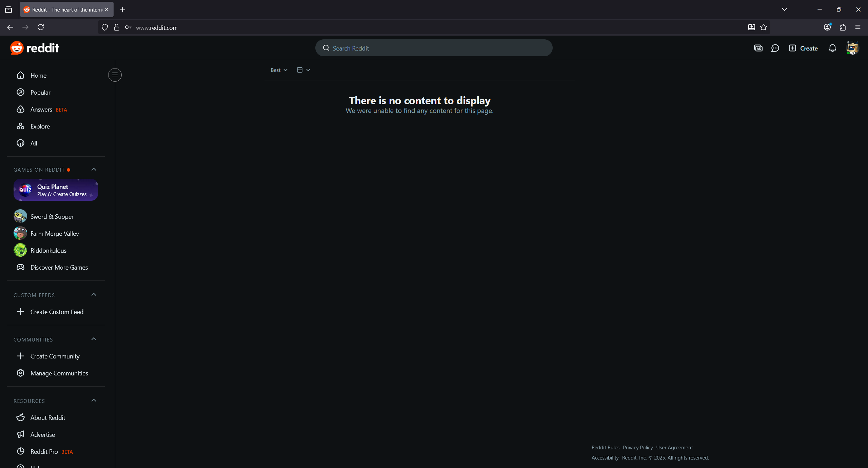
Task: Open the notifications bell
Action: [x=832, y=48]
